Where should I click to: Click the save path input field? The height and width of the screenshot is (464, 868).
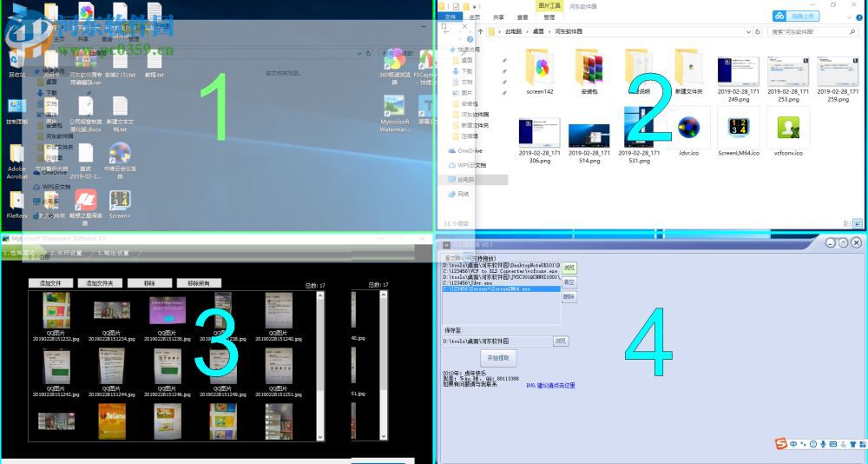(x=497, y=341)
